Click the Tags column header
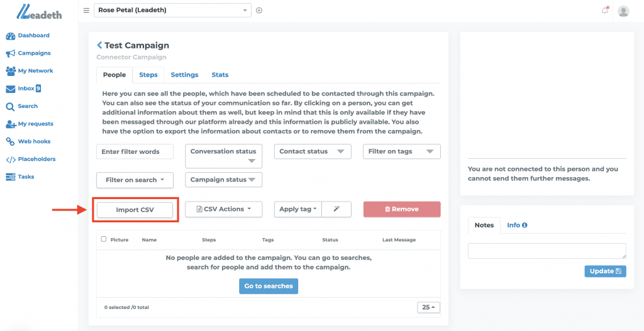644x331 pixels. (x=268, y=240)
